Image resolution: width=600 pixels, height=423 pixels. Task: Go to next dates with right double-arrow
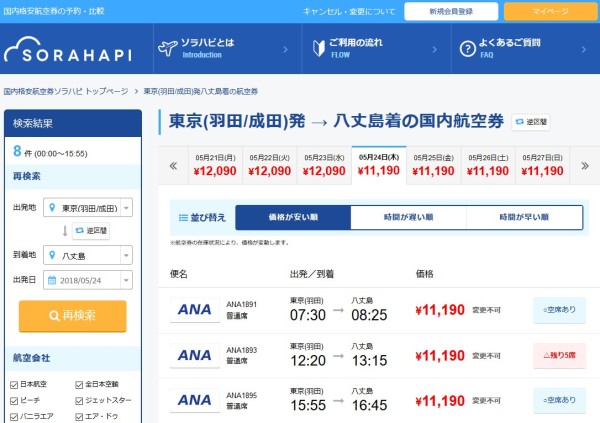click(x=585, y=166)
